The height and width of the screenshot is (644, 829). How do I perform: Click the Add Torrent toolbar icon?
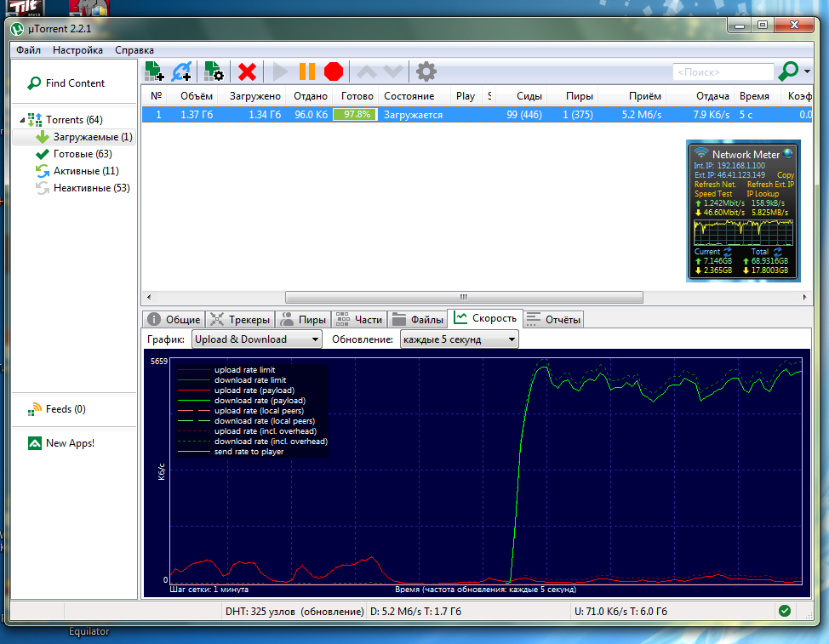[154, 71]
